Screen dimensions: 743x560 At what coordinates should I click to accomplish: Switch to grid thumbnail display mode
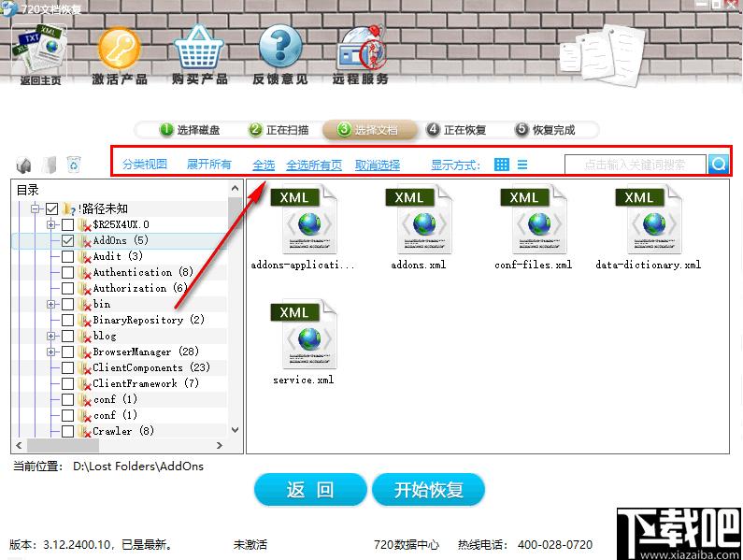501,165
